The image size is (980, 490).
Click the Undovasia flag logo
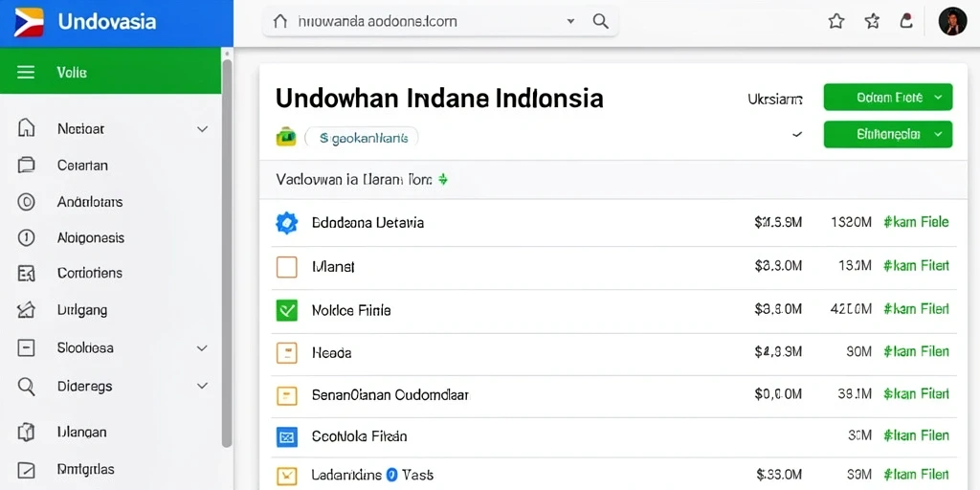29,22
